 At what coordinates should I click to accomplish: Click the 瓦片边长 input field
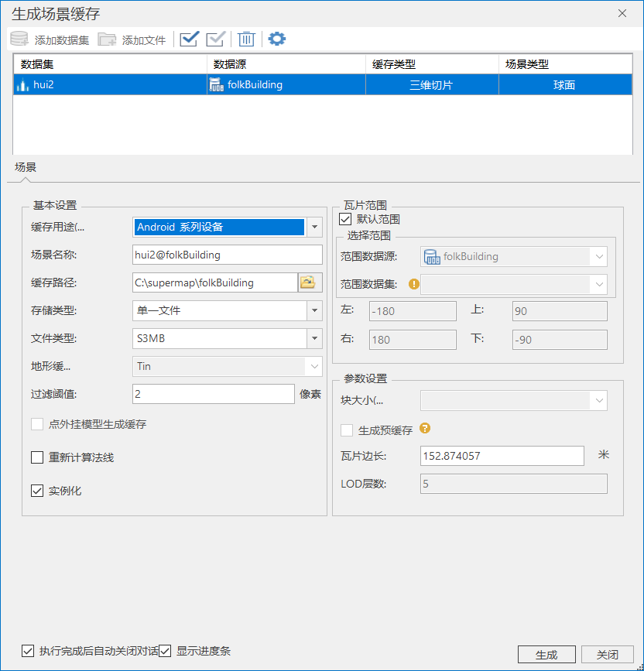coord(502,456)
